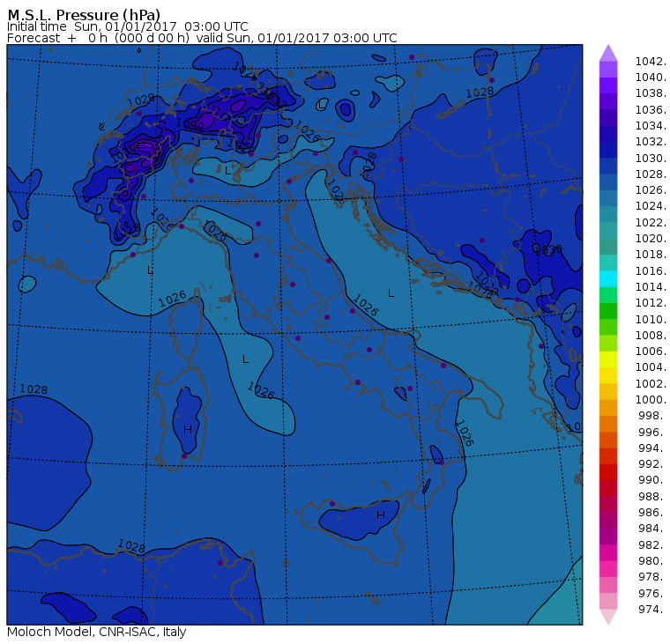Click the upper arrow tip of the color bar
Screen dimensions: 670x644
click(608, 52)
